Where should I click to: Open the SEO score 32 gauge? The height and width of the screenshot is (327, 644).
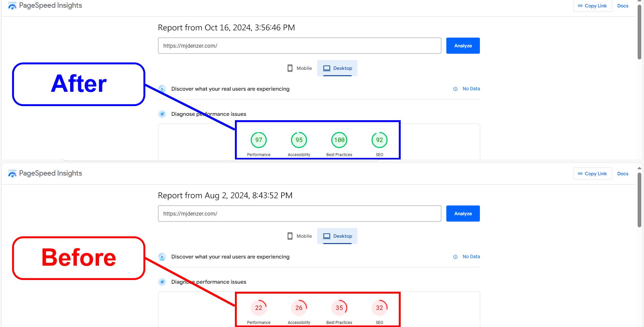click(380, 308)
